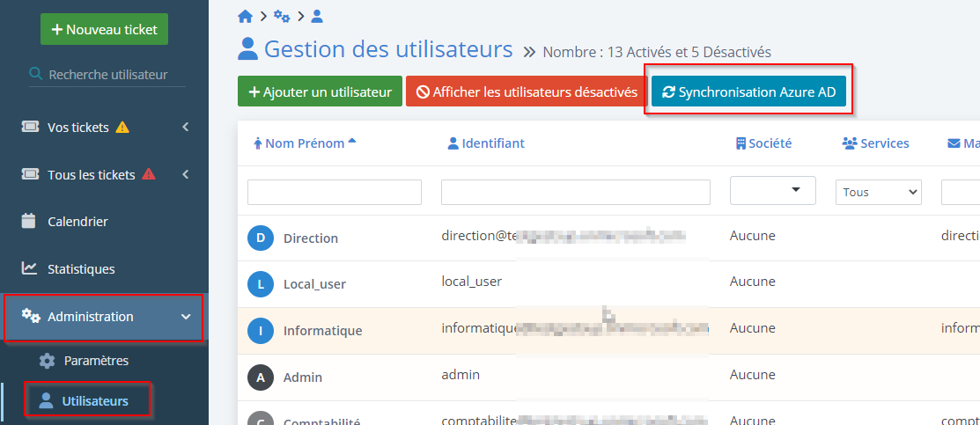Image resolution: width=980 pixels, height=425 pixels.
Task: Click Aucune in the Direction row
Action: tap(753, 235)
